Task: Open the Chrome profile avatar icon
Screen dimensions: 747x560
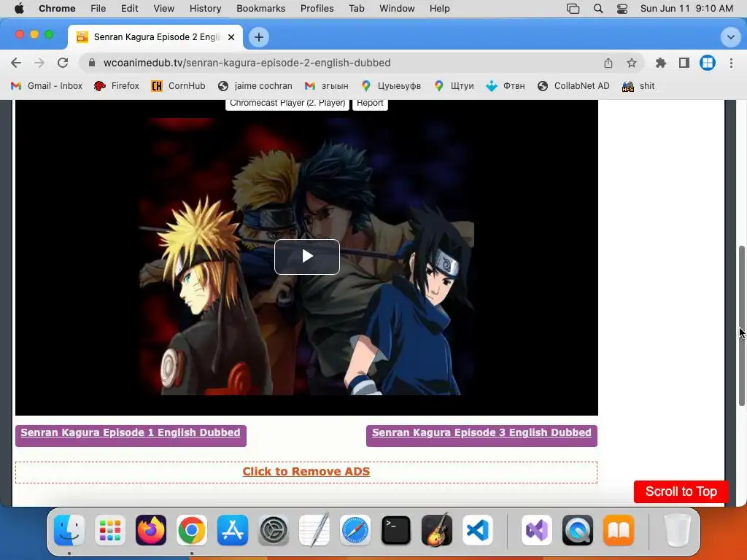Action: (708, 63)
